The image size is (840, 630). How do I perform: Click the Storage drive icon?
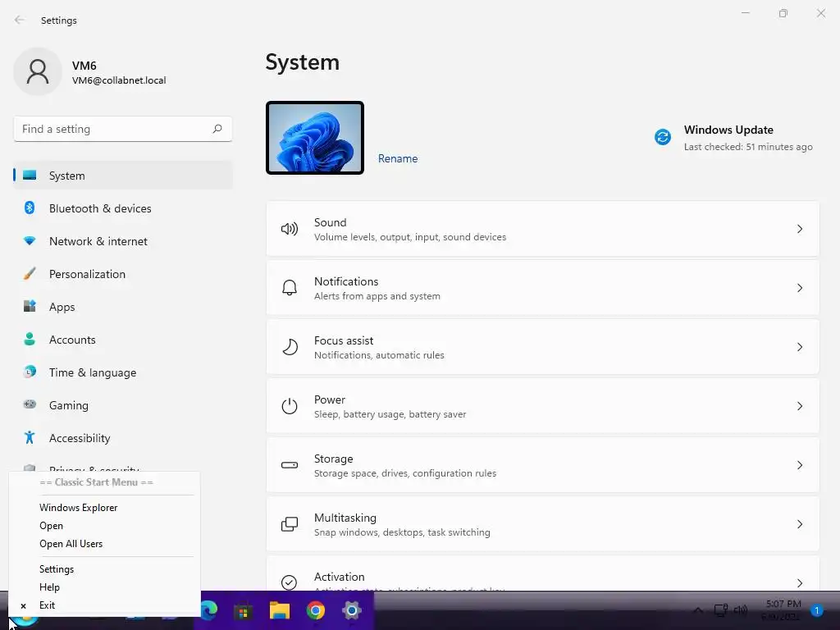click(290, 465)
